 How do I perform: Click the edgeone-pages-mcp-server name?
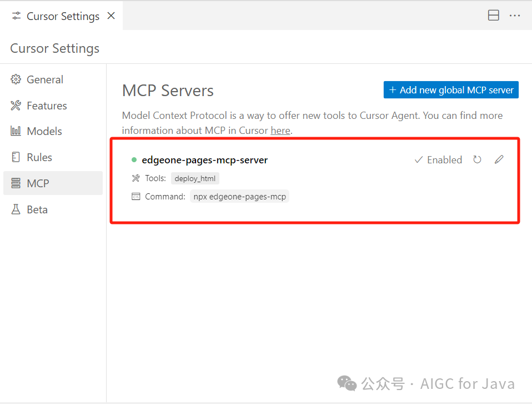click(x=204, y=160)
